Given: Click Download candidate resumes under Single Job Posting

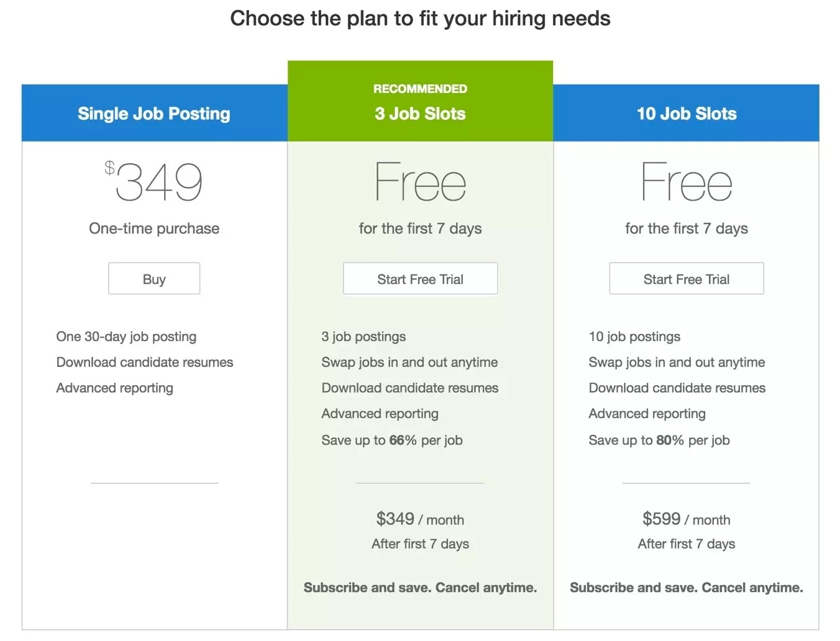Looking at the screenshot, I should pyautogui.click(x=144, y=362).
